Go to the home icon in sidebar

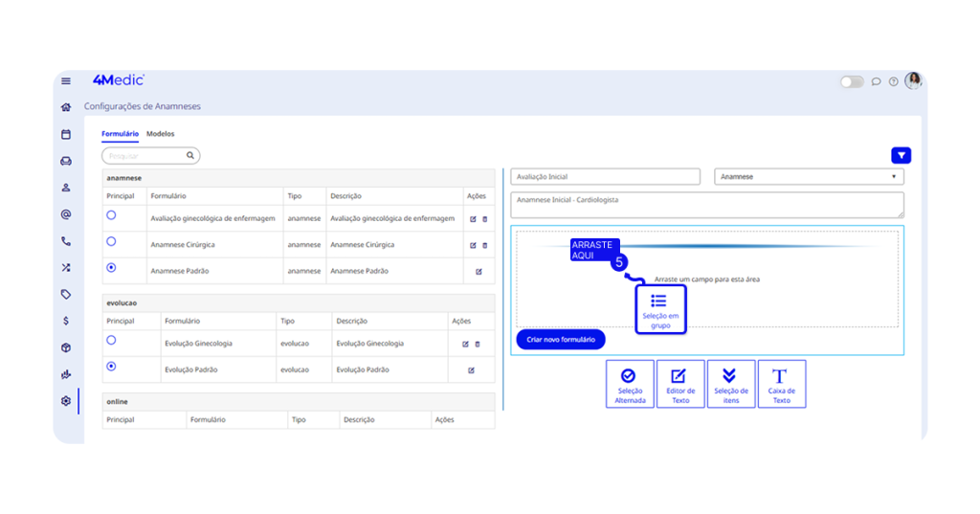point(66,107)
